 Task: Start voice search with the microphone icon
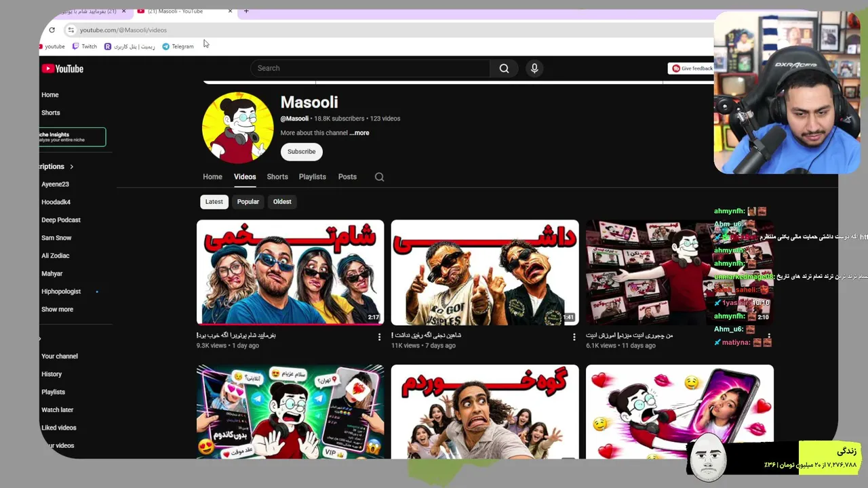534,68
